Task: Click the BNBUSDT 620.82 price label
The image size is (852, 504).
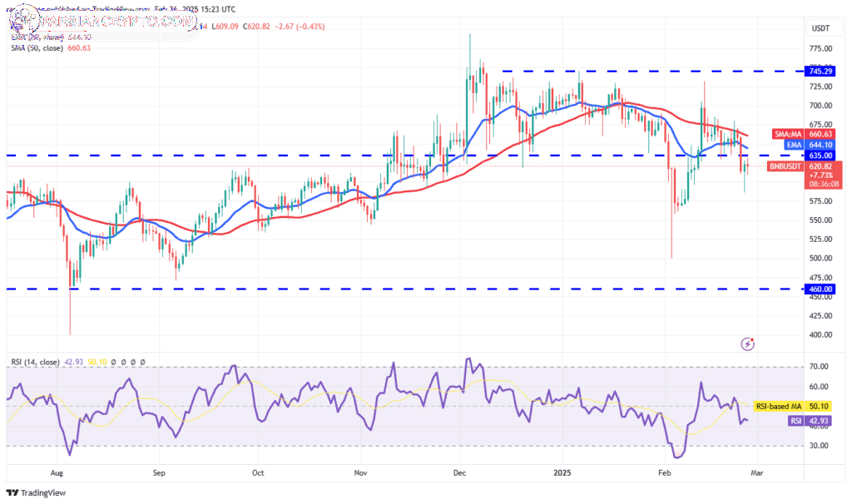Action: pos(805,166)
